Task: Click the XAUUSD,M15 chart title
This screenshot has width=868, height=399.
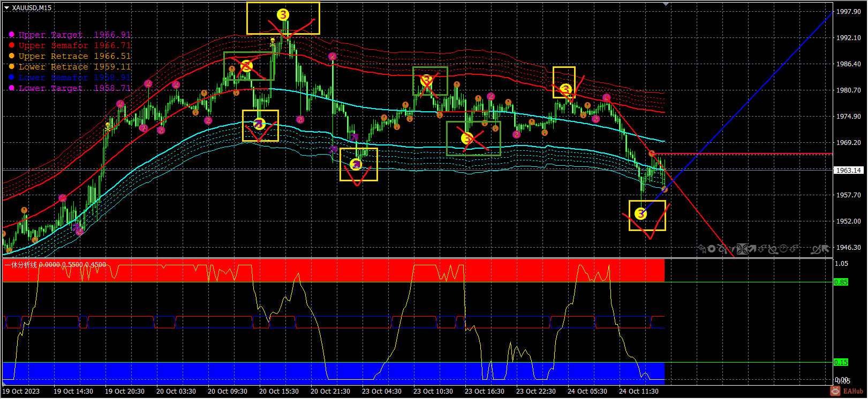Action: click(32, 8)
